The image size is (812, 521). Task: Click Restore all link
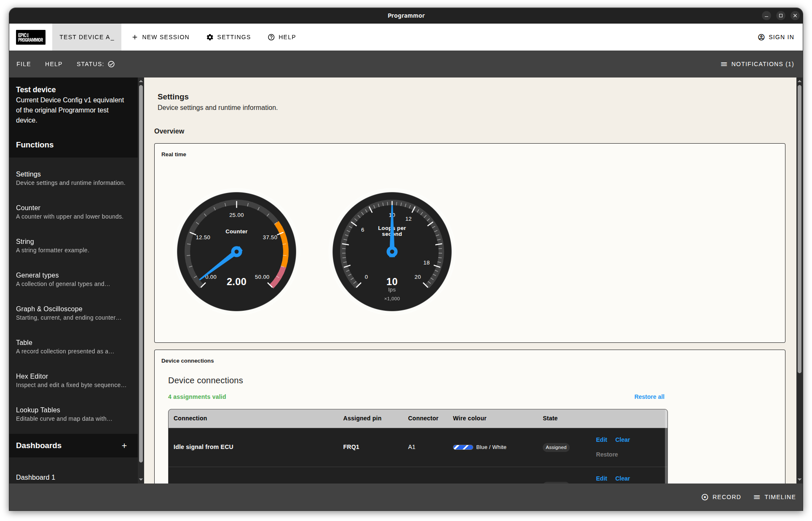tap(649, 397)
